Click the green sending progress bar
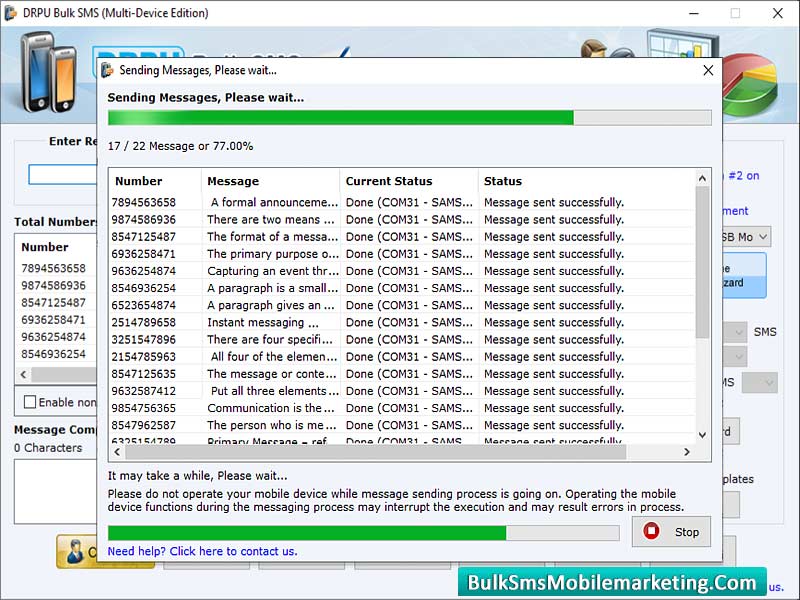Viewport: 800px width, 600px height. [x=400, y=118]
